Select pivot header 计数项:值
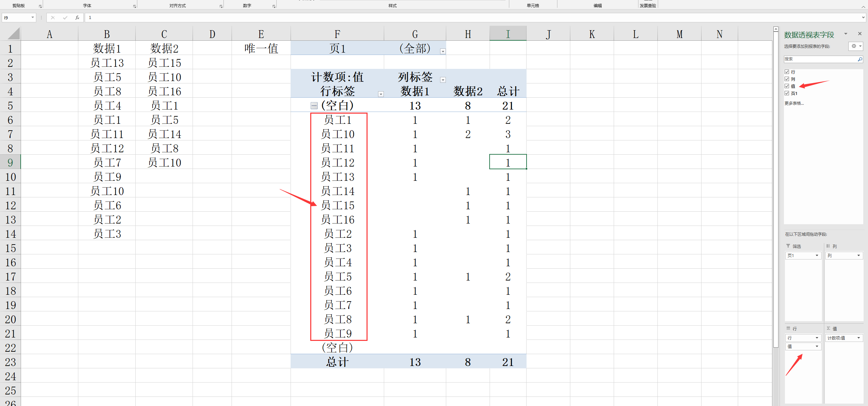The image size is (868, 406). click(x=337, y=77)
